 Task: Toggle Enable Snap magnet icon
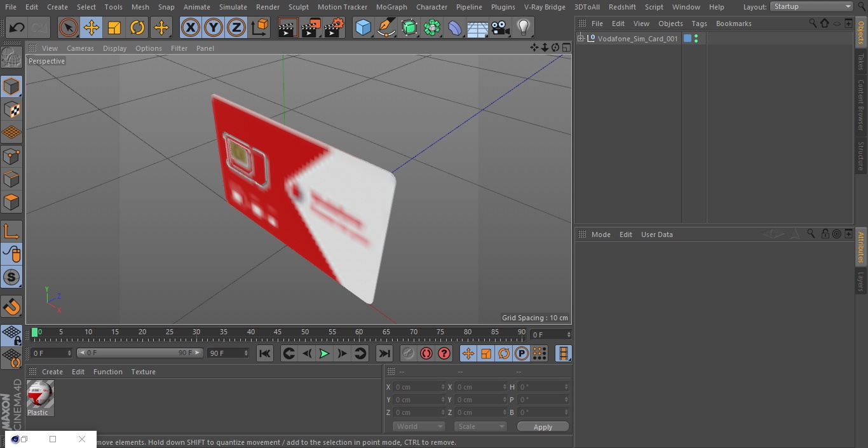point(11,307)
